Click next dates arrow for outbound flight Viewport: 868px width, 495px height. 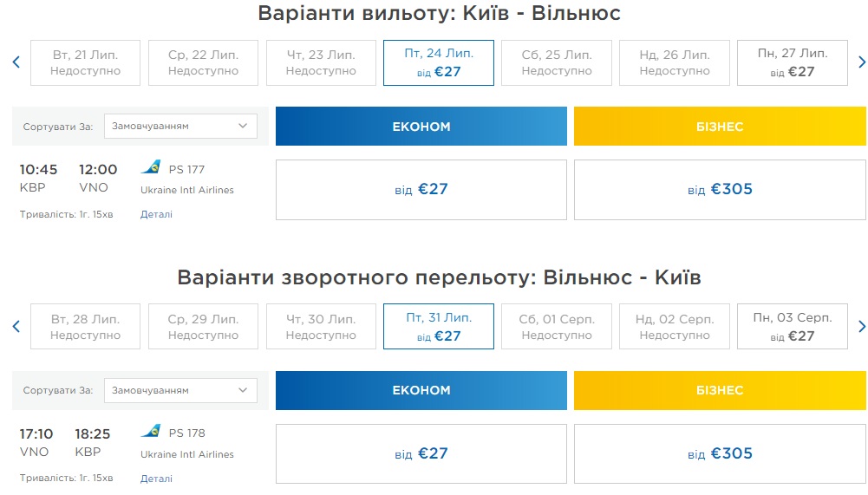(x=861, y=62)
